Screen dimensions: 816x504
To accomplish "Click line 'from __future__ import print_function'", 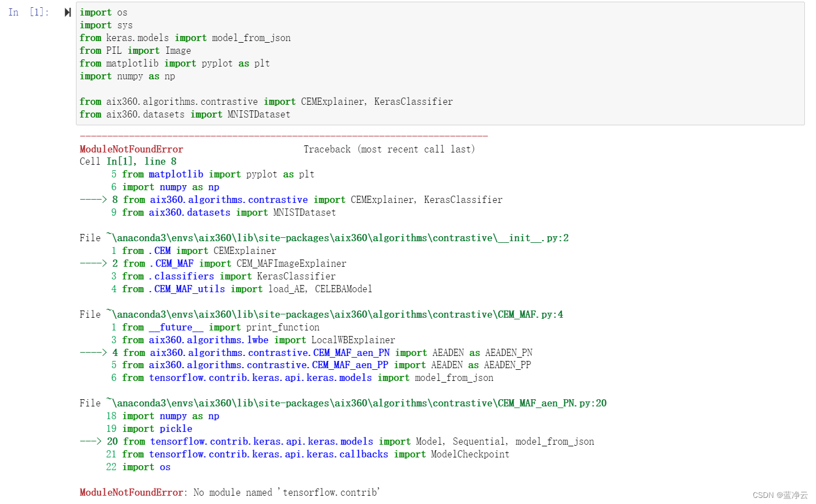I will pyautogui.click(x=215, y=327).
